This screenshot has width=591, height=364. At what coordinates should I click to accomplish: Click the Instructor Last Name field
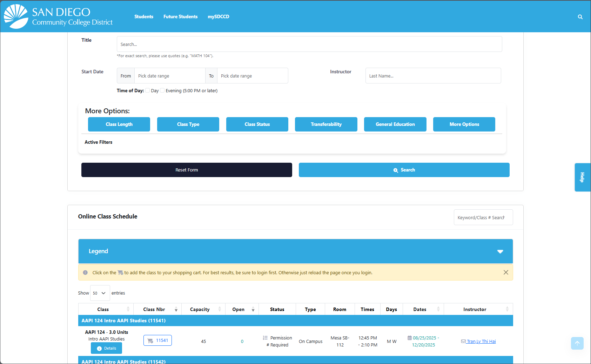click(433, 76)
